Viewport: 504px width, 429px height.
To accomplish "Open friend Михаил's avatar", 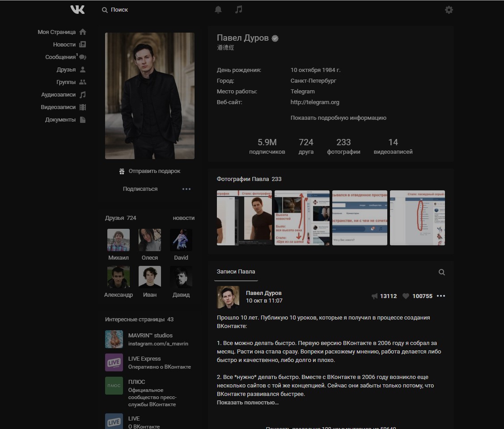I will coord(118,240).
